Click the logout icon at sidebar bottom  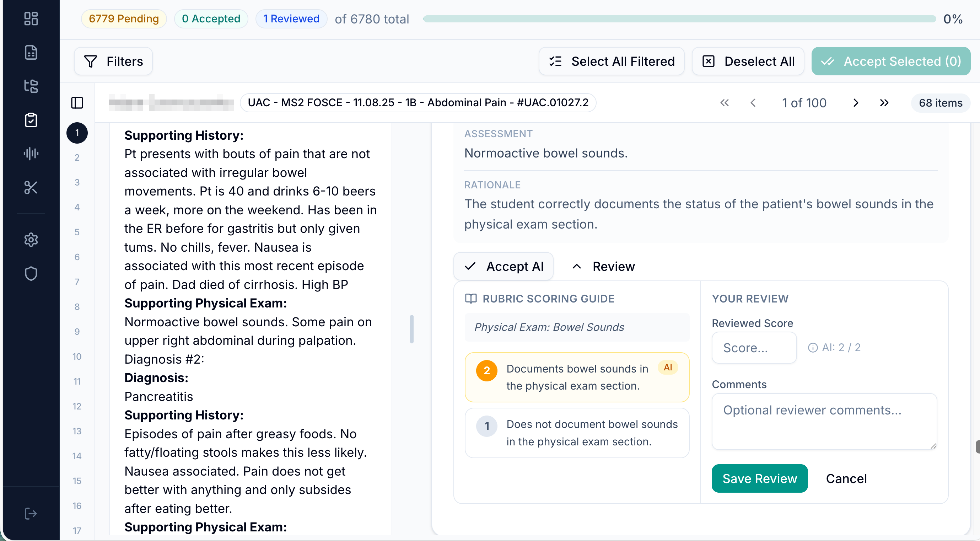(x=31, y=514)
